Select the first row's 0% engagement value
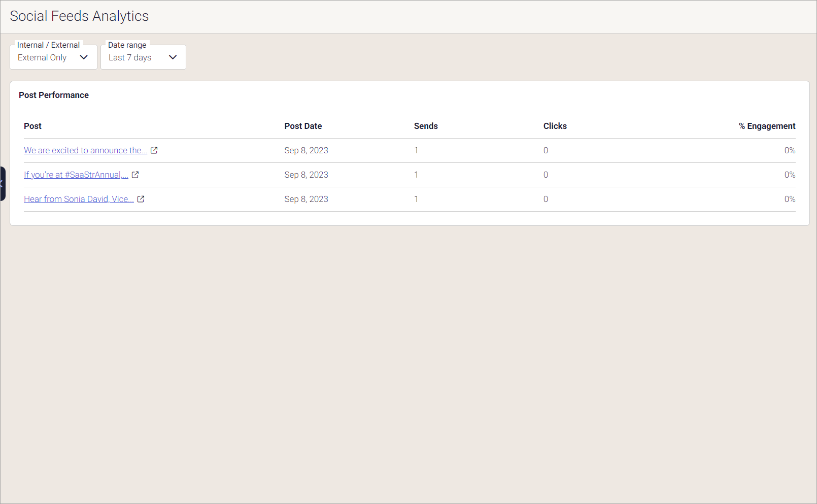Screen dimensions: 817x504 click(790, 150)
